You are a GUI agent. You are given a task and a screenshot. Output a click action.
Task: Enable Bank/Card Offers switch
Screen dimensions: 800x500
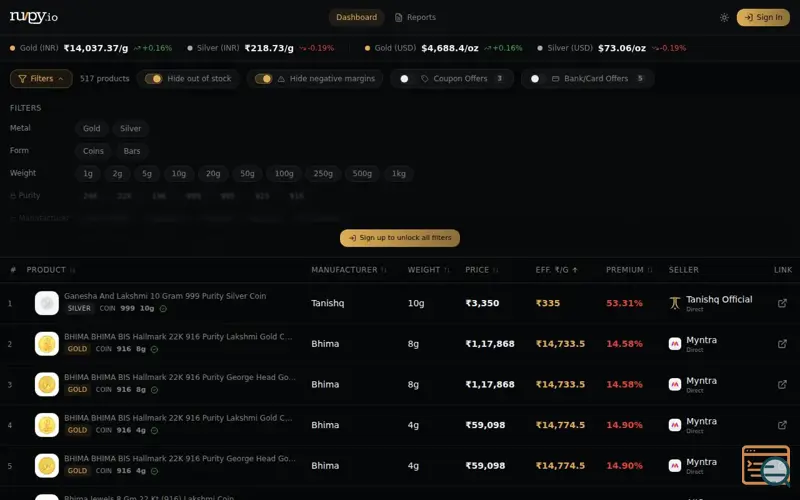(538, 79)
